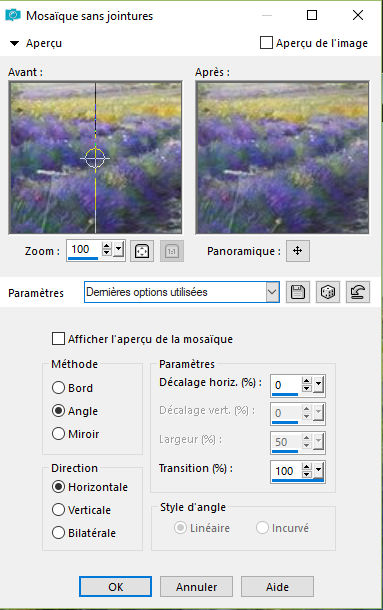Click the reset to default arrow icon
This screenshot has height=610, width=383.
(x=358, y=292)
